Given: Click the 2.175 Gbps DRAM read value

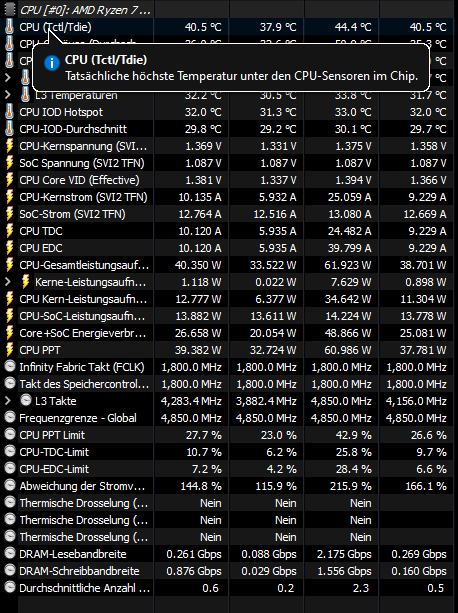Looking at the screenshot, I should tap(344, 554).
